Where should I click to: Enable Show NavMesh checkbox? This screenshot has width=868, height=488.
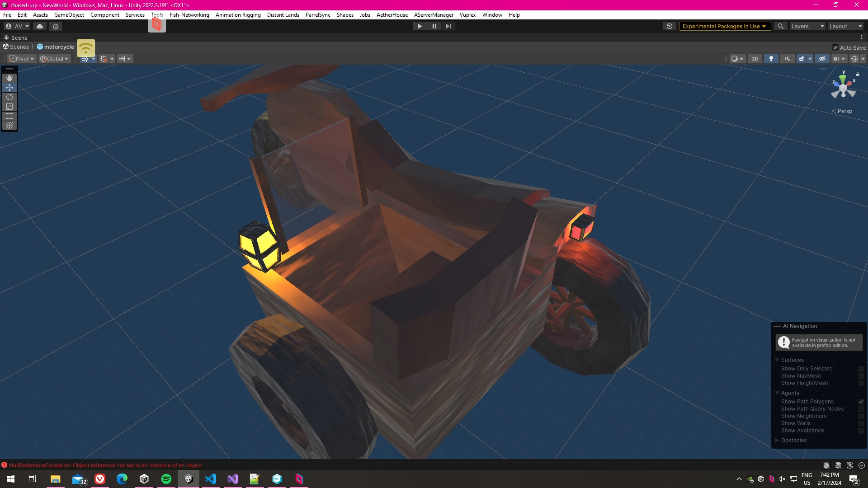click(x=861, y=376)
